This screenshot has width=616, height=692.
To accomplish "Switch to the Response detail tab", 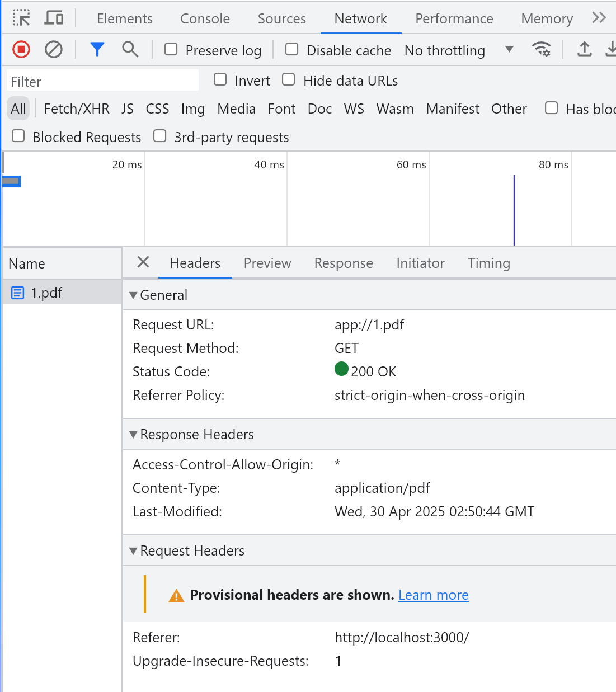I will pyautogui.click(x=344, y=263).
